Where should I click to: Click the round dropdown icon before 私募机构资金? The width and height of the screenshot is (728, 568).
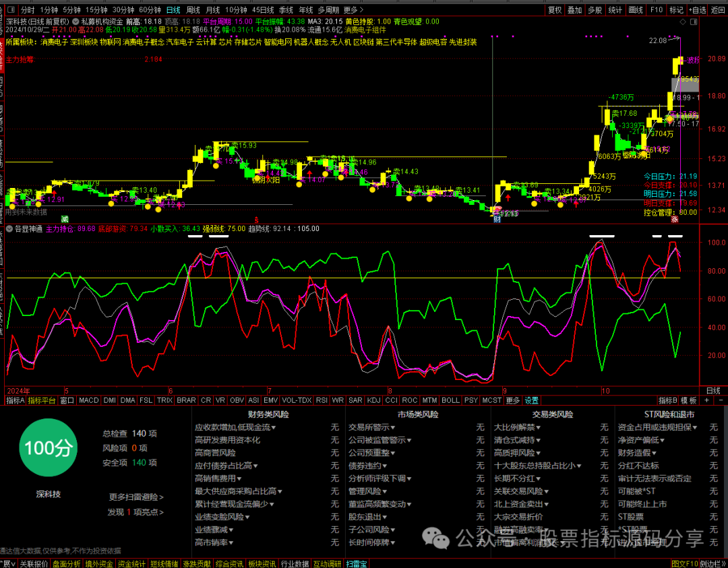[75, 22]
